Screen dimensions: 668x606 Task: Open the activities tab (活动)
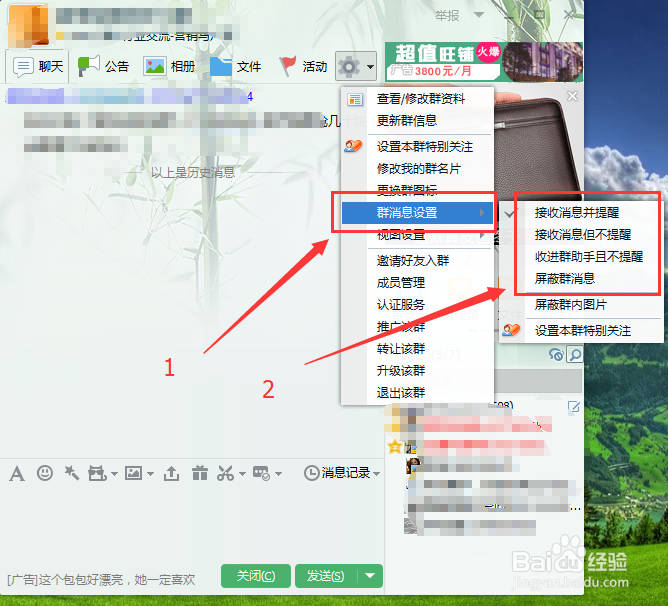pos(303,66)
